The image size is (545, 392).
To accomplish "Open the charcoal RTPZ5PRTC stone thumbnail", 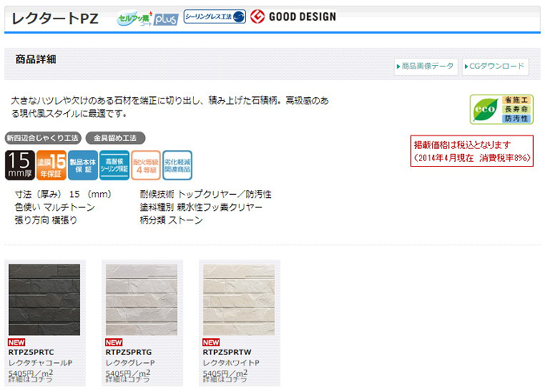I will click(44, 300).
